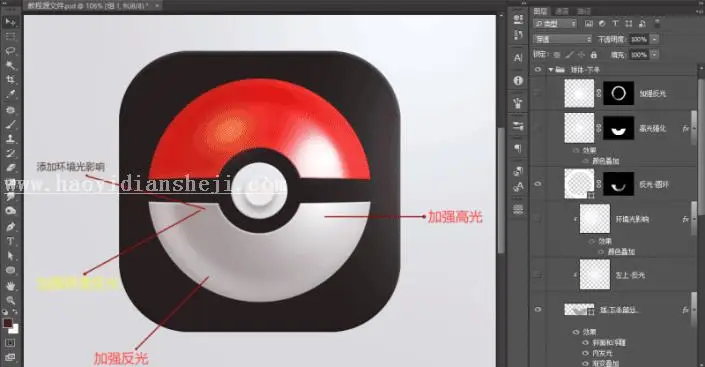Screen dimensions: 705x367
Task: Hide the 球-下半部分 layer
Action: (x=538, y=309)
